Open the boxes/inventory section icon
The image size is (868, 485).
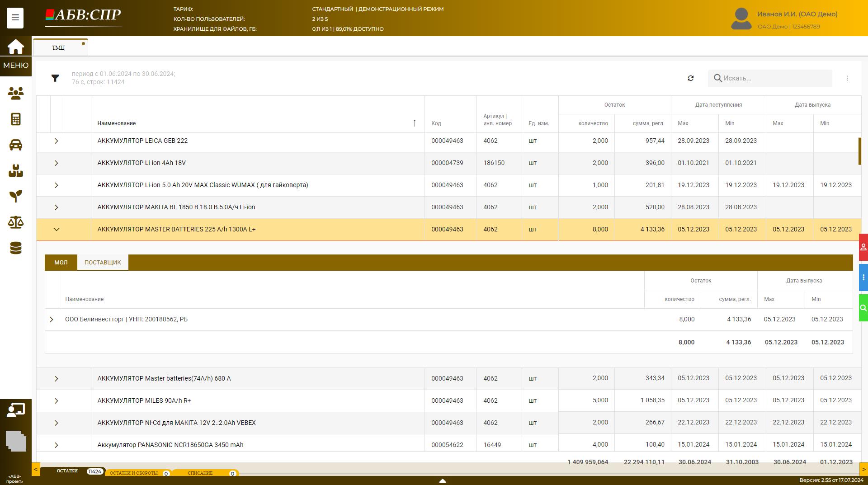tap(16, 171)
